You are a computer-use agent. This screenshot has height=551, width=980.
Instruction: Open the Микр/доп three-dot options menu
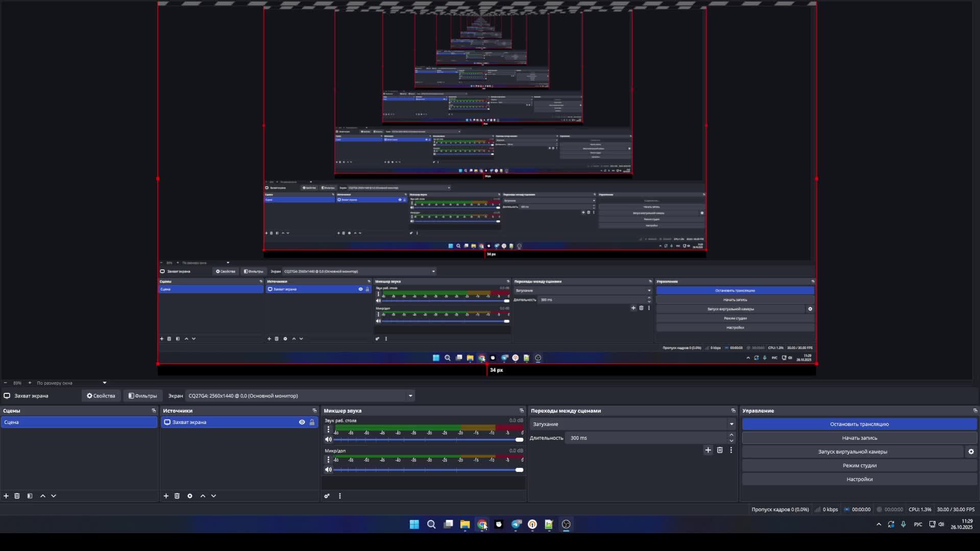coord(328,460)
